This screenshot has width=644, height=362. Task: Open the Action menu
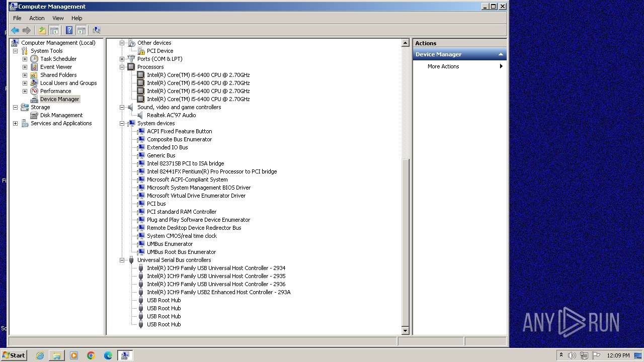pyautogui.click(x=37, y=18)
